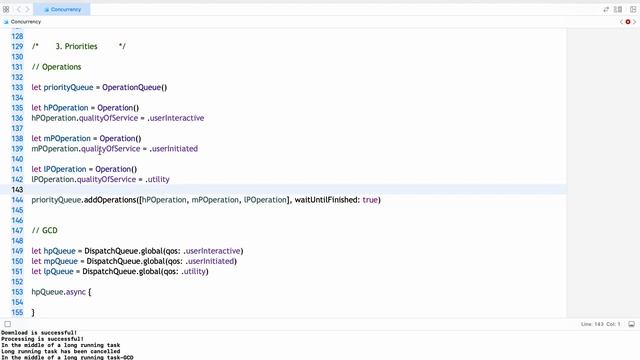Open the adjust editor options icon
Screen dimensions: 640x360
618,9
